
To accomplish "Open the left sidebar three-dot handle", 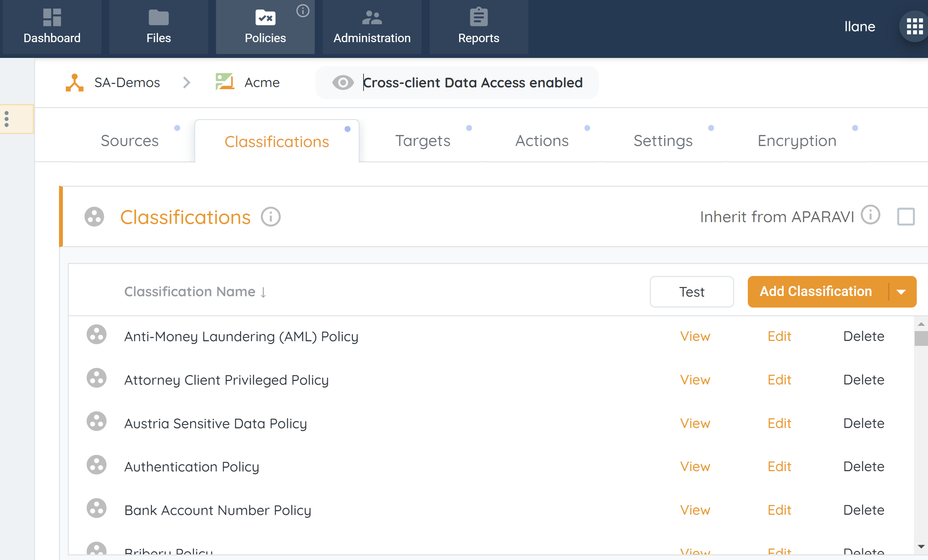I will click(x=7, y=119).
